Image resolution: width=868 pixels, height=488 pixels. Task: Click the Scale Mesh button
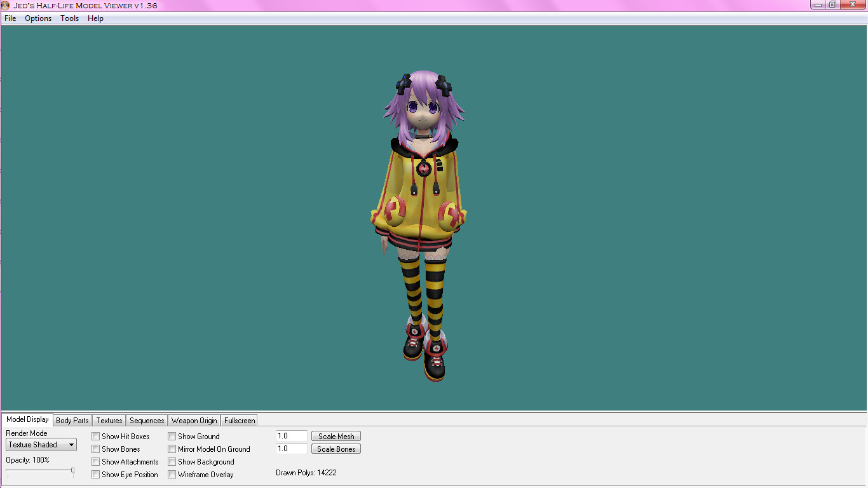(x=336, y=436)
